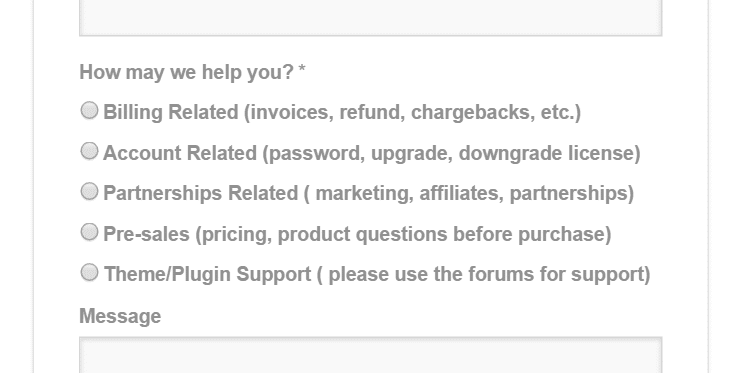
Task: Click the 'Pre-sales' label text
Action: point(146,234)
